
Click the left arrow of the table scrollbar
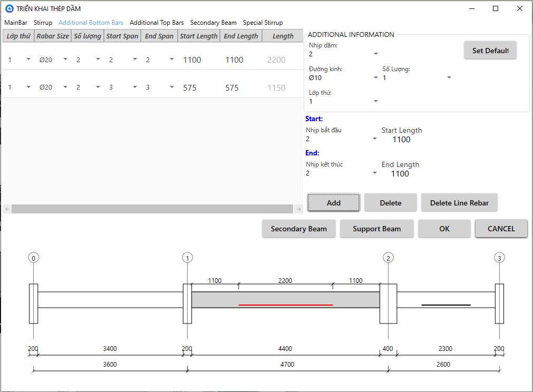pos(7,209)
